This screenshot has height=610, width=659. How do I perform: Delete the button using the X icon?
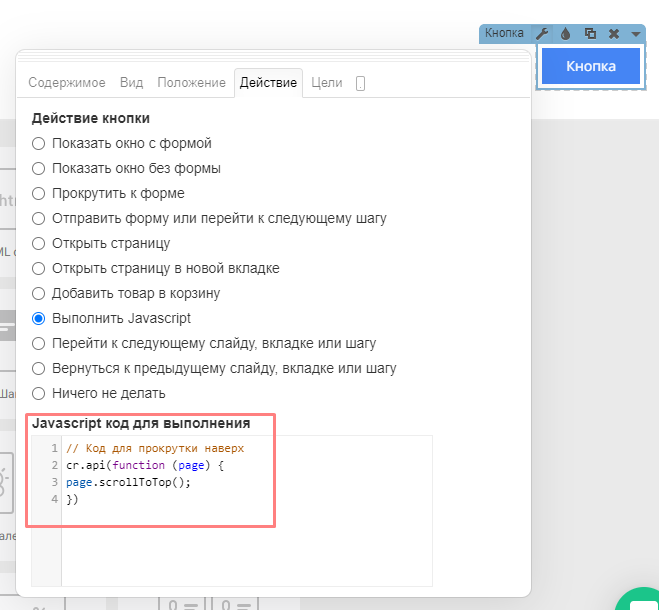[614, 33]
